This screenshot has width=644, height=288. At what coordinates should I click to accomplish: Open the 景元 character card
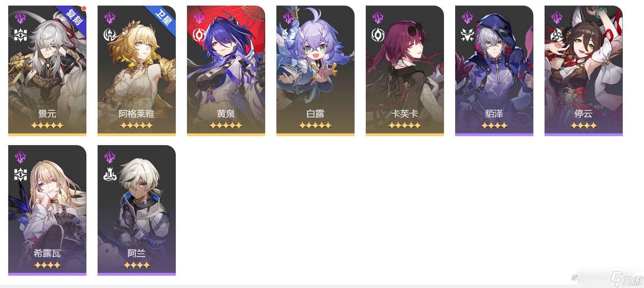point(47,71)
